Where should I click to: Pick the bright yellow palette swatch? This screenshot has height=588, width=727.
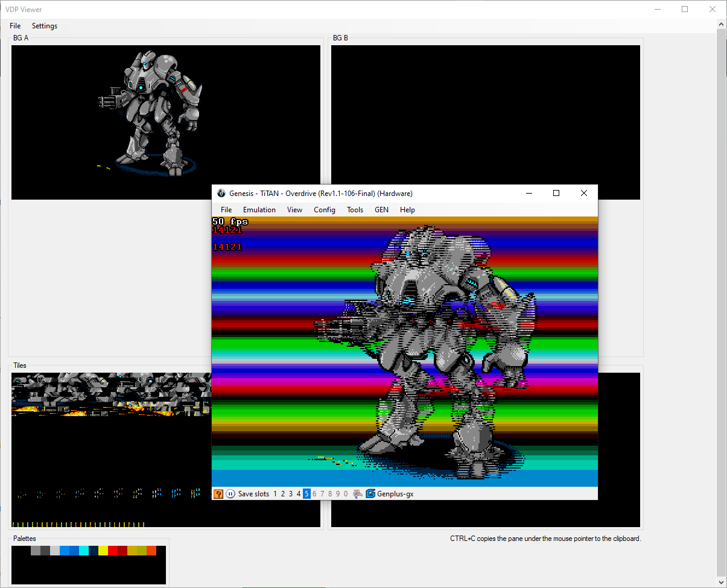coord(103,551)
